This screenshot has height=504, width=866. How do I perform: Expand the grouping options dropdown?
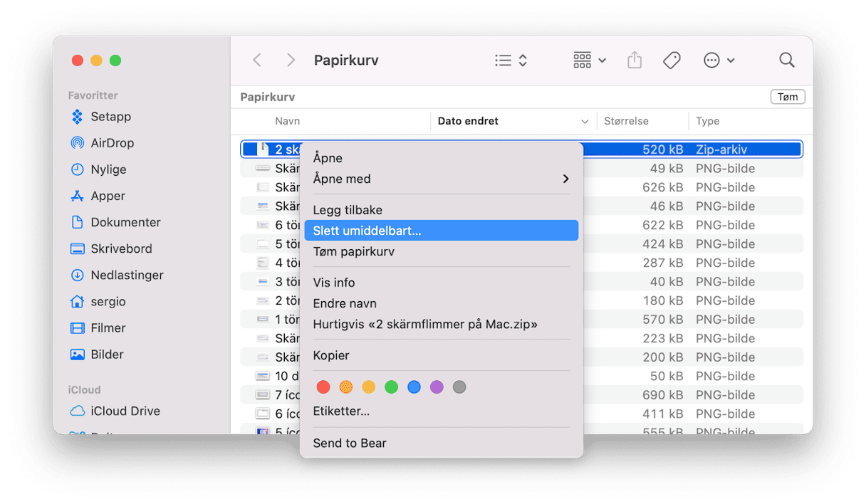(x=589, y=61)
